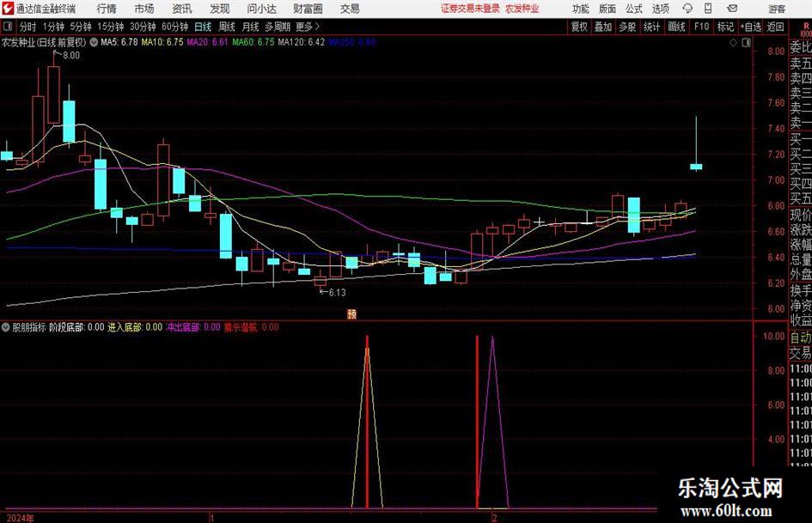
Task: Click the 复权 toolbar button
Action: pyautogui.click(x=579, y=27)
